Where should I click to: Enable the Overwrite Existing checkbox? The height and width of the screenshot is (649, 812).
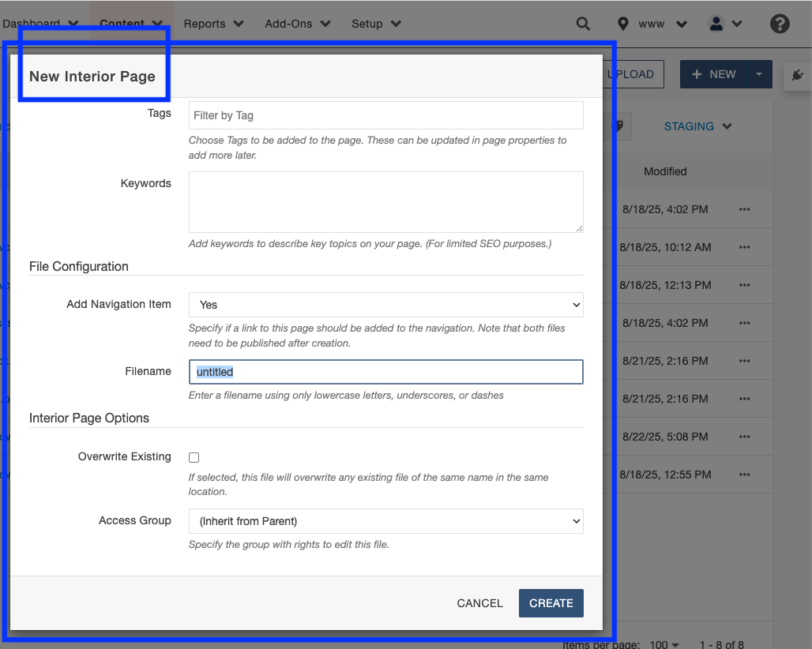[x=194, y=457]
